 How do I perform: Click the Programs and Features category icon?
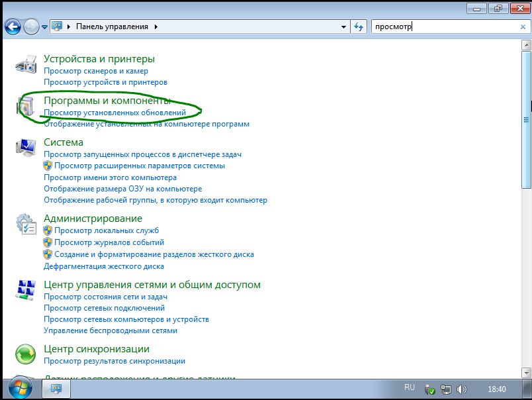point(26,107)
